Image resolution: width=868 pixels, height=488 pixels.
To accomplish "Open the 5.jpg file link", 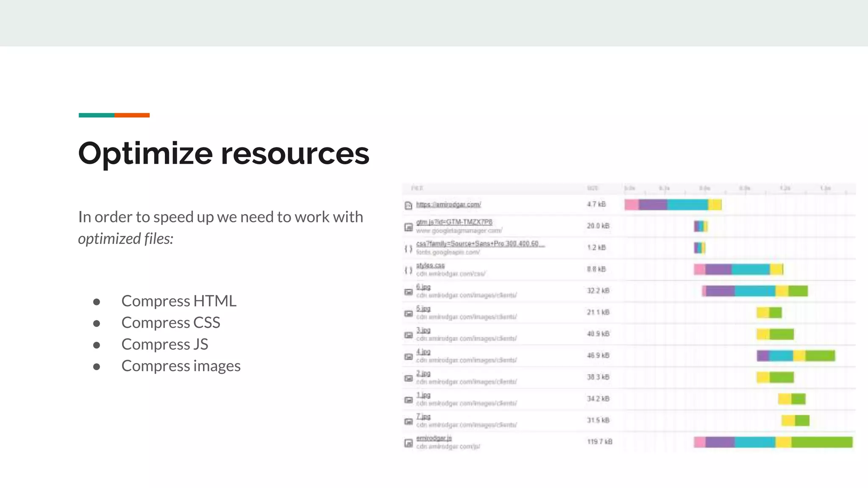I will pyautogui.click(x=423, y=308).
